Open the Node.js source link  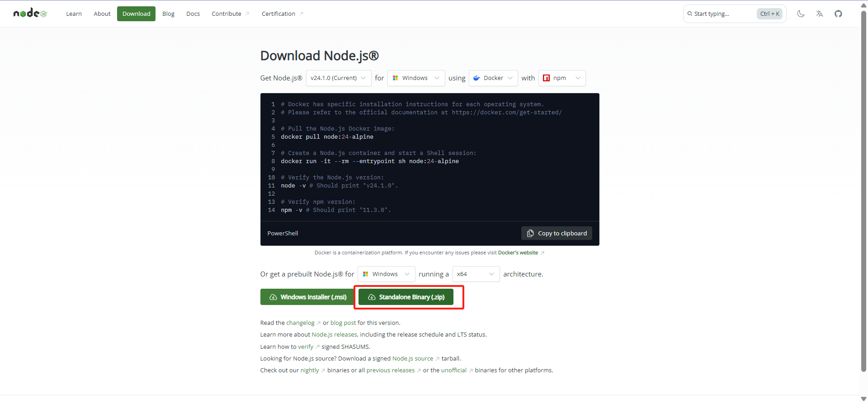point(413,358)
